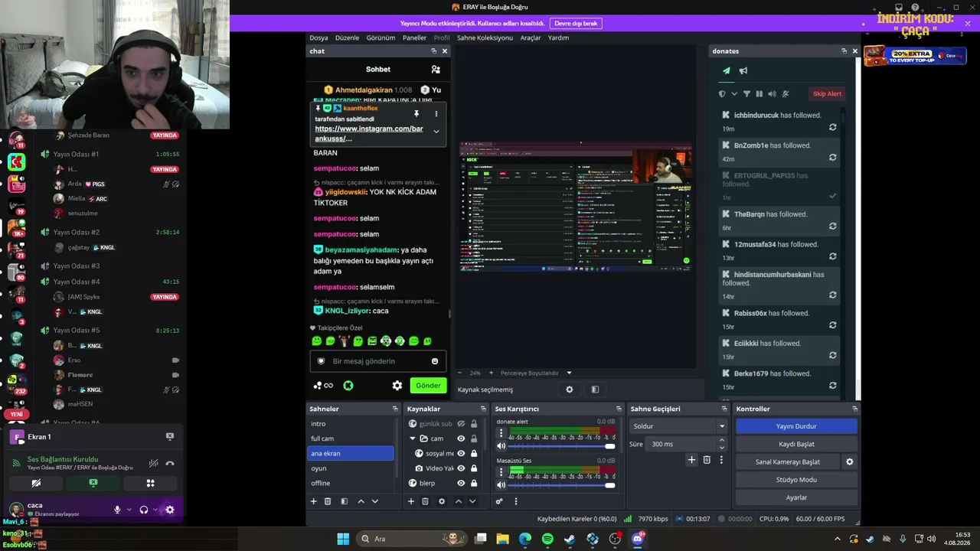Screen dimensions: 980x551
Task: Open the Pencereye Boyutlandır scaling dropdown
Action: tap(569, 373)
